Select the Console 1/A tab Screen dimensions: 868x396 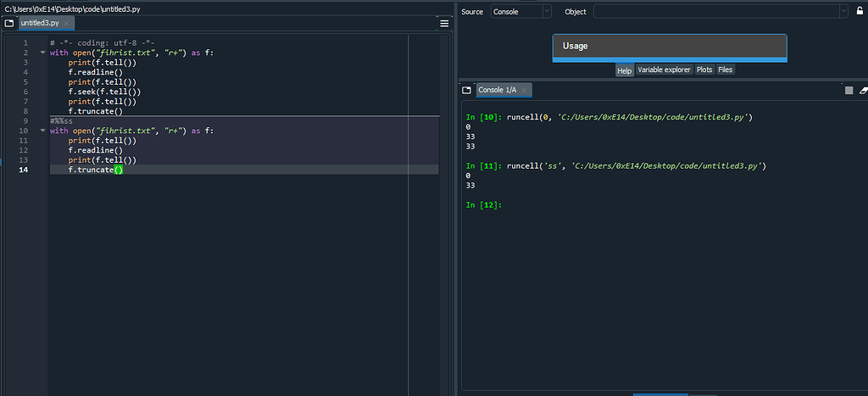(498, 90)
